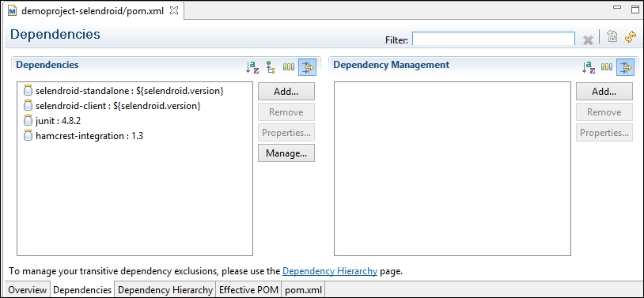Viewport: 644px width, 298px height.
Task: Select selendroid-client dependency entry
Action: [x=118, y=105]
